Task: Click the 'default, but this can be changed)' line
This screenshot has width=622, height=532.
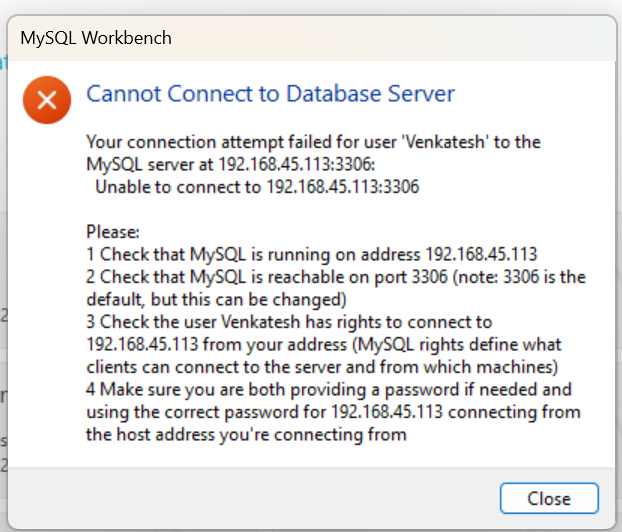Action: tap(216, 299)
